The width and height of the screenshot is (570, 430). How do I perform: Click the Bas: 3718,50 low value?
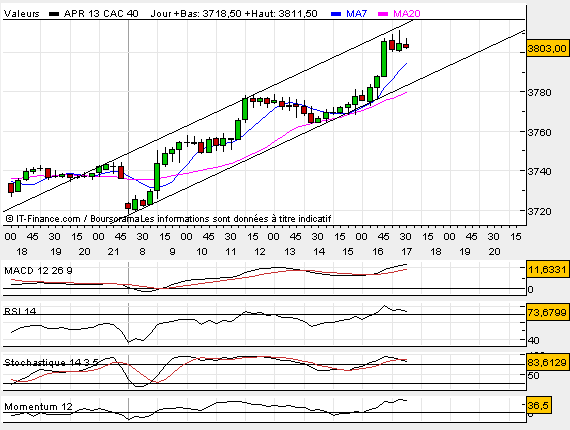[x=210, y=14]
